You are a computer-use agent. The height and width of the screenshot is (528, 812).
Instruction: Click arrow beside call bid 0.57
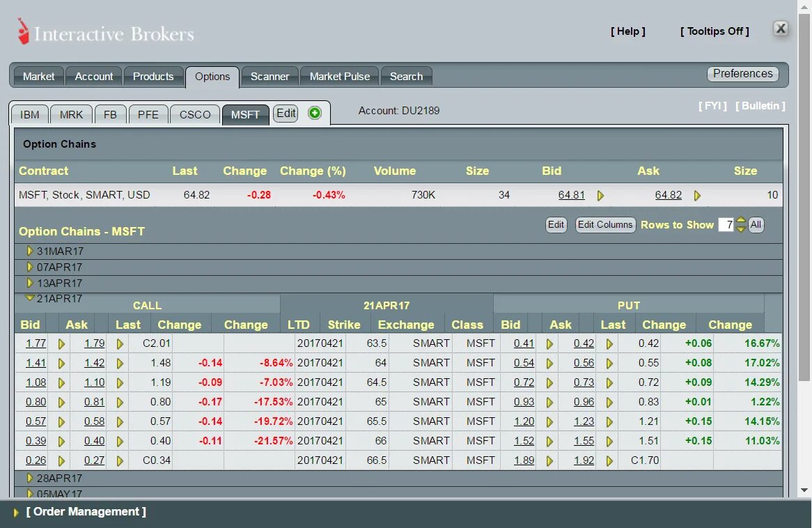tap(61, 422)
